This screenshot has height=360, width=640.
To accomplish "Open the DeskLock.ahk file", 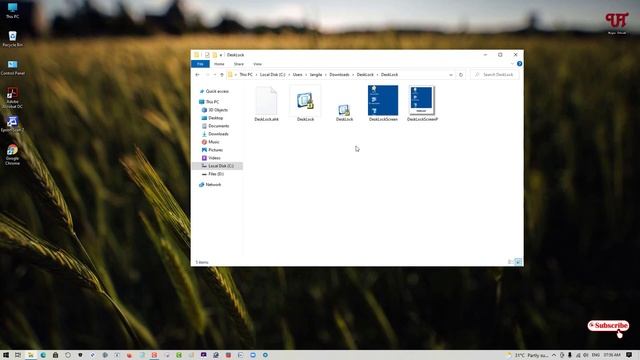I will click(266, 104).
